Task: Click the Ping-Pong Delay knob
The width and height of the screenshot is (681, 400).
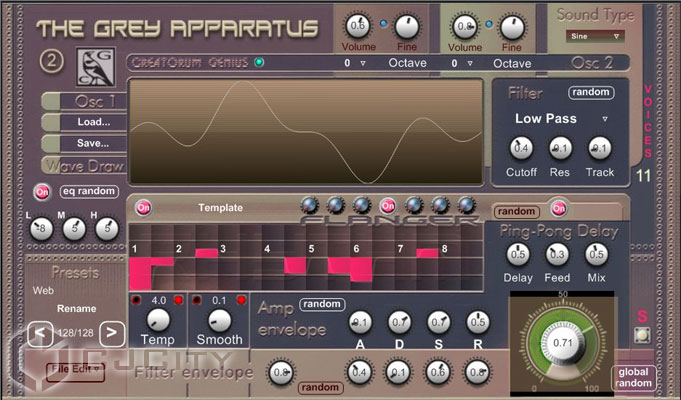Action: tap(518, 254)
